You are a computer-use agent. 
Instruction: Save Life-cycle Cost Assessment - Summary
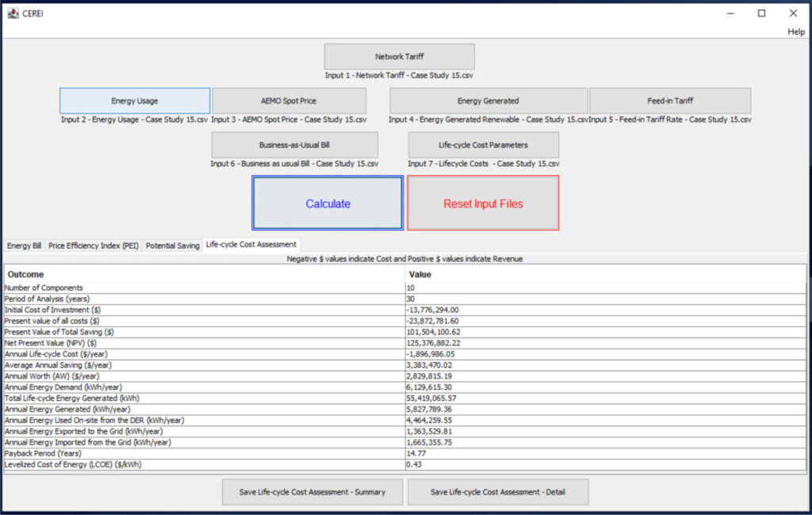click(x=312, y=492)
